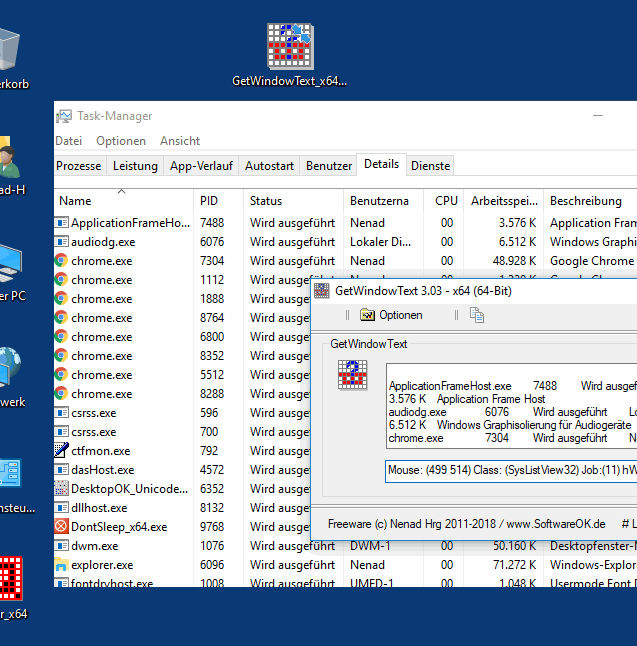Click the 48.928 K memory cell

click(x=514, y=260)
